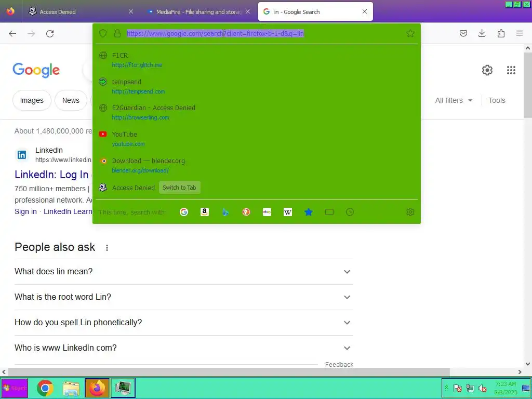Click the Feedback link
Viewport: 532px width, 399px height.
point(339,364)
